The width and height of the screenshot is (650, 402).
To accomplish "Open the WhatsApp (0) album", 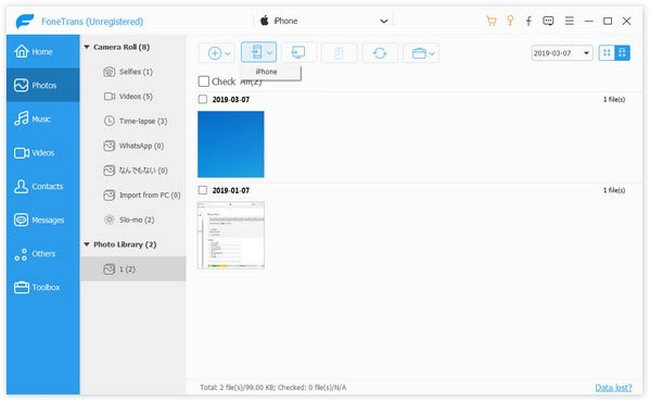I will (x=133, y=146).
